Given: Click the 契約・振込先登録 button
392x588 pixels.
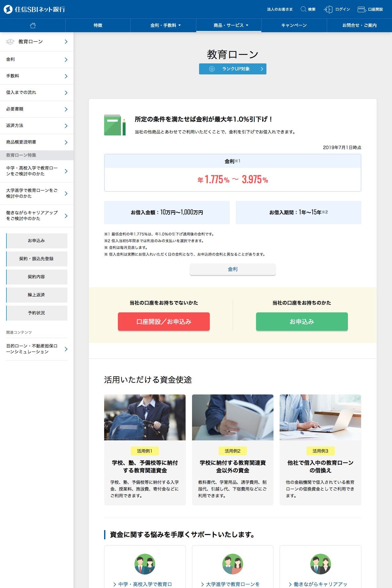Looking at the screenshot, I should click(37, 259).
